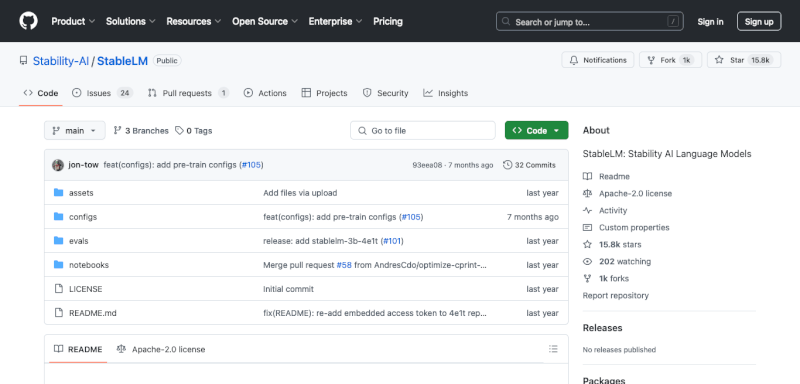Switch to the Pull requests tab

(188, 93)
